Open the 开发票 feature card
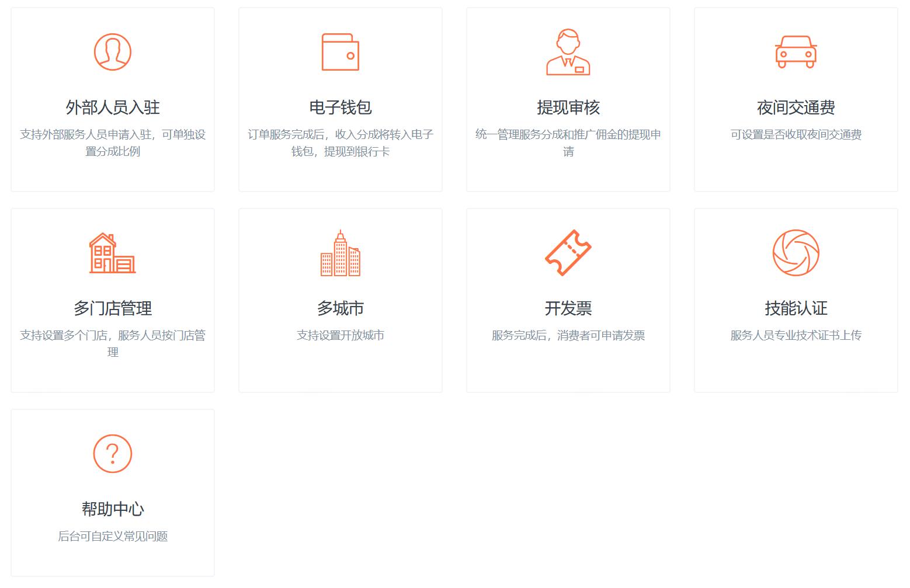This screenshot has width=910, height=588. (568, 300)
